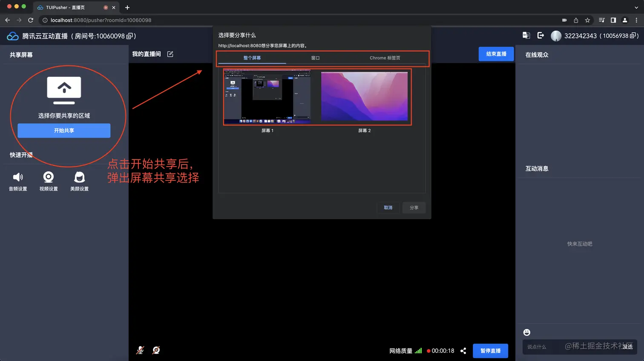Click the username 322342343 text
The height and width of the screenshot is (361, 644).
581,36
